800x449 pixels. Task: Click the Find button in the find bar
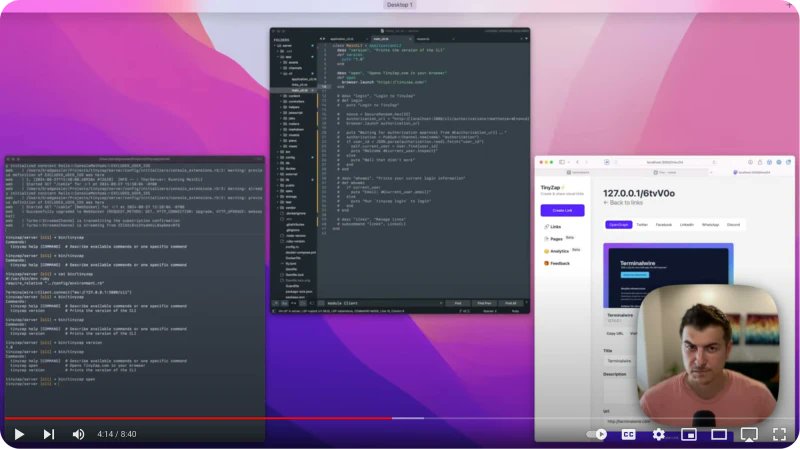458,303
